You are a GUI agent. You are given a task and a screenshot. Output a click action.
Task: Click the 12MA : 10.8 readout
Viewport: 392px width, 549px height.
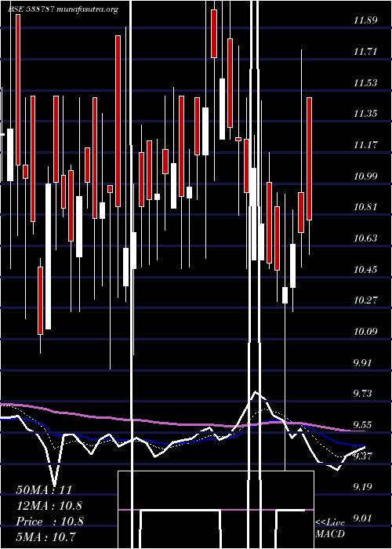coord(49,506)
